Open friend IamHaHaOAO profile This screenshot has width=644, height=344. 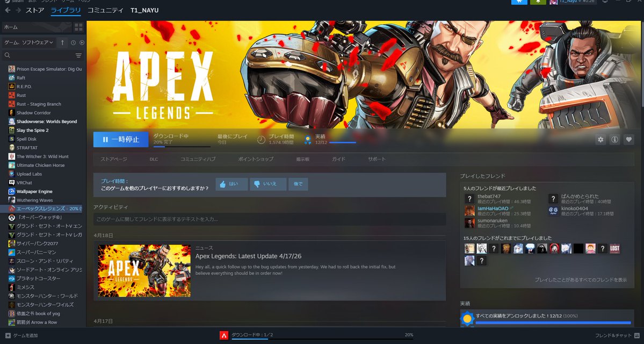coord(493,209)
